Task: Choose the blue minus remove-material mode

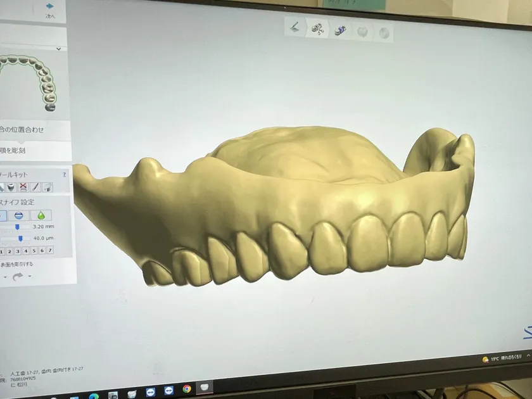Action: (x=18, y=215)
